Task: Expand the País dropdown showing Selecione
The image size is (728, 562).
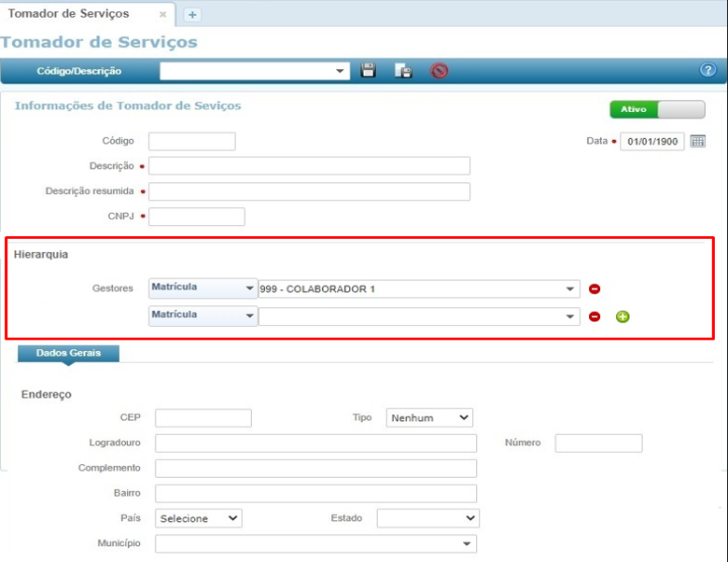Action: [200, 518]
